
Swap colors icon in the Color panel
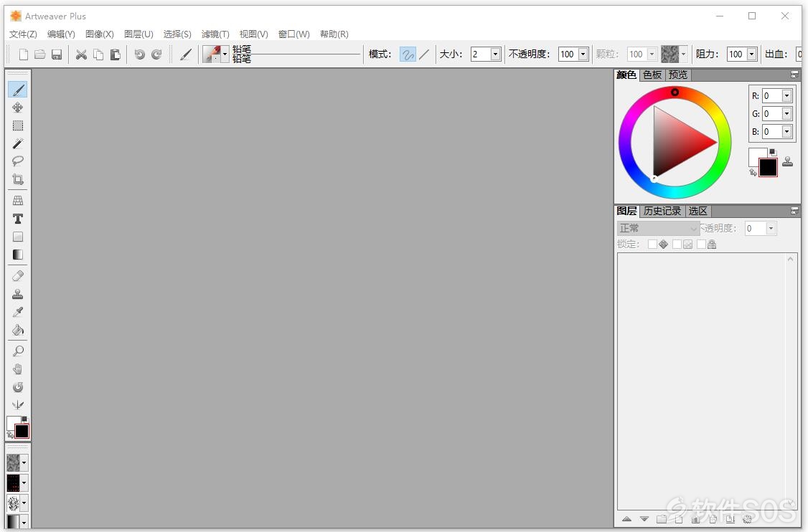[x=753, y=173]
